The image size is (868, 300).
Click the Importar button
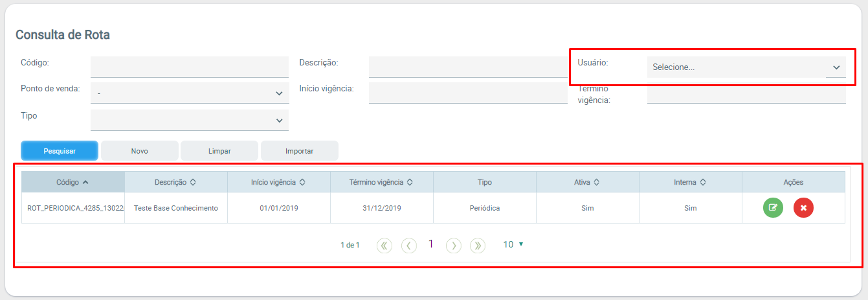[300, 151]
